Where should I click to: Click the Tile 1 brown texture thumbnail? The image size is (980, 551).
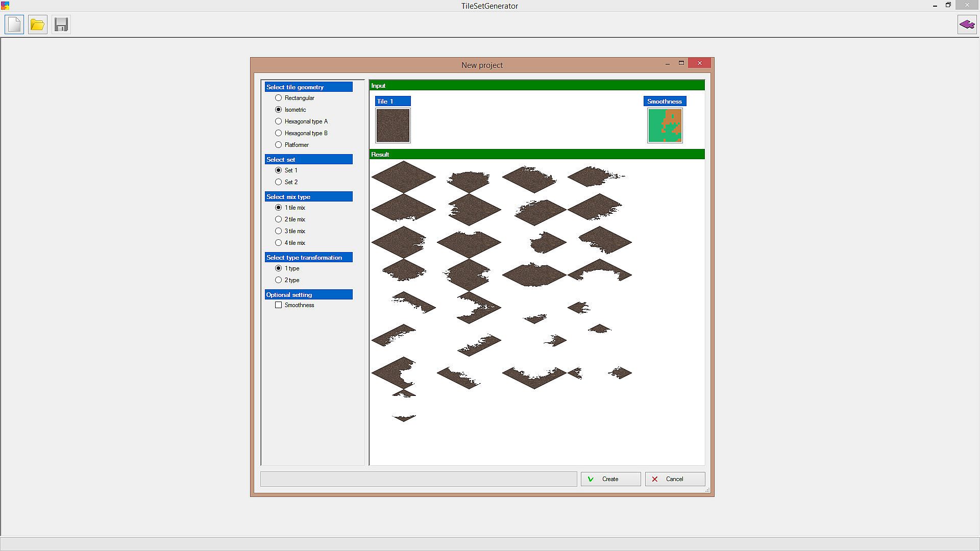pyautogui.click(x=393, y=126)
